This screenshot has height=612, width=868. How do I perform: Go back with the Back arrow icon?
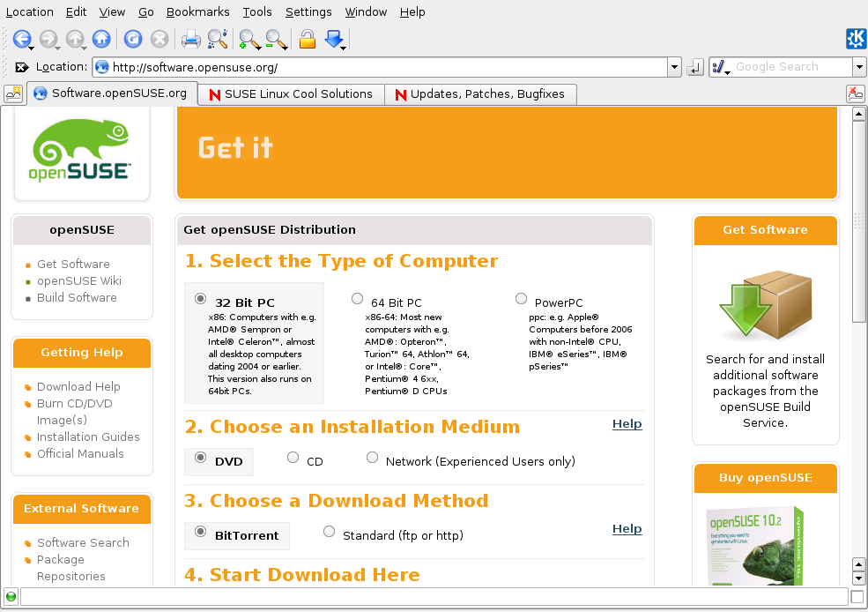[x=21, y=39]
